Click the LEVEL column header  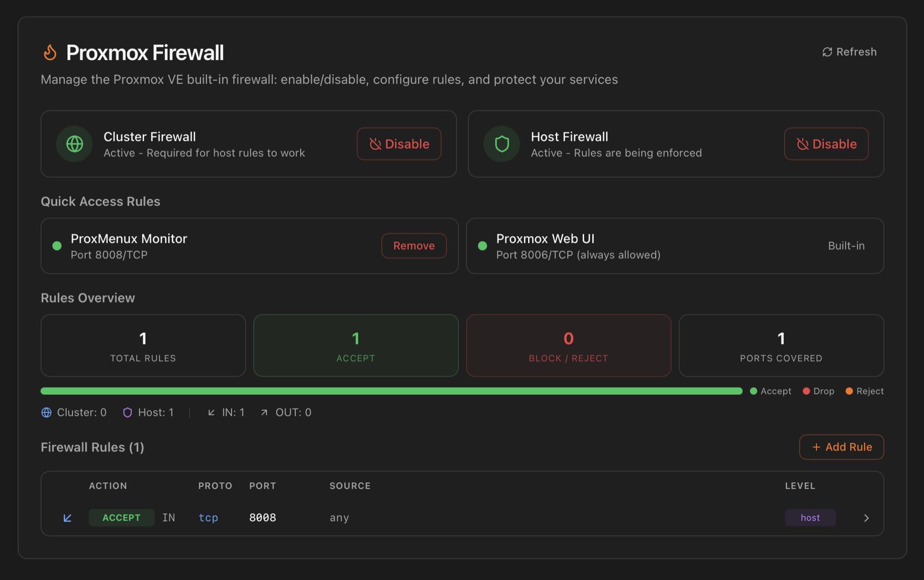click(x=800, y=486)
